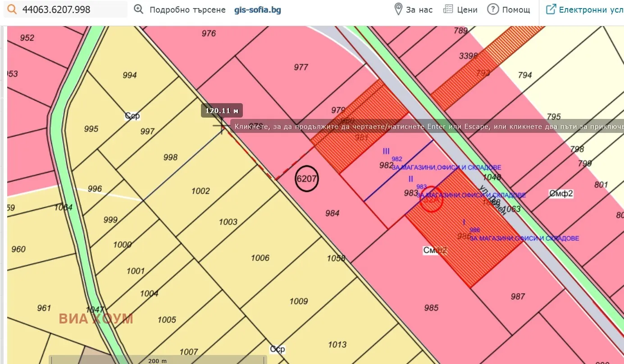Select yellow parcel 1002 on the map

pos(200,191)
